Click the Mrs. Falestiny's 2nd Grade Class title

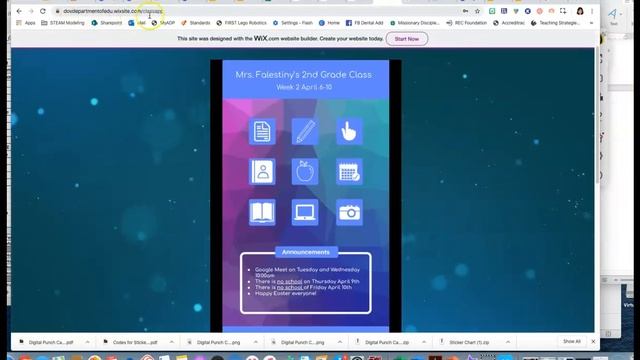point(304,75)
